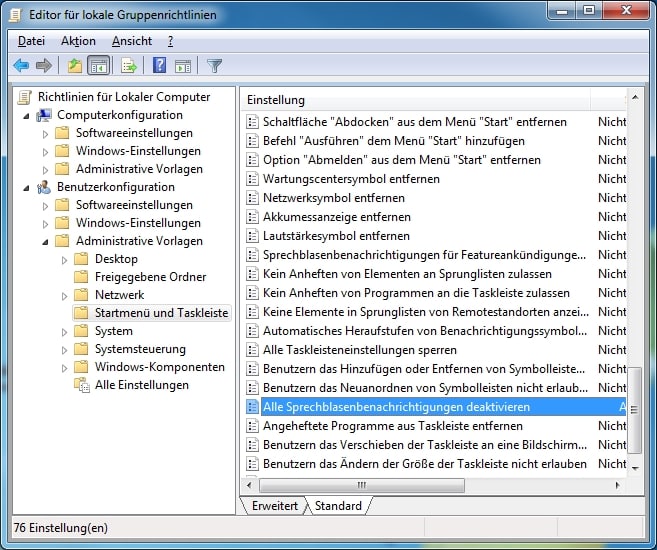Click the Forward arrow toolbar icon
This screenshot has height=550, width=657.
click(44, 66)
